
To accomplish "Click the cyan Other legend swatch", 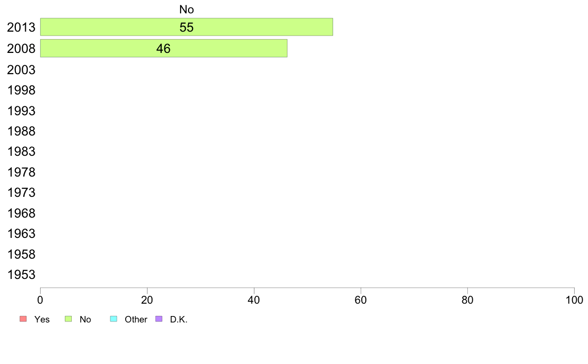I will point(114,318).
